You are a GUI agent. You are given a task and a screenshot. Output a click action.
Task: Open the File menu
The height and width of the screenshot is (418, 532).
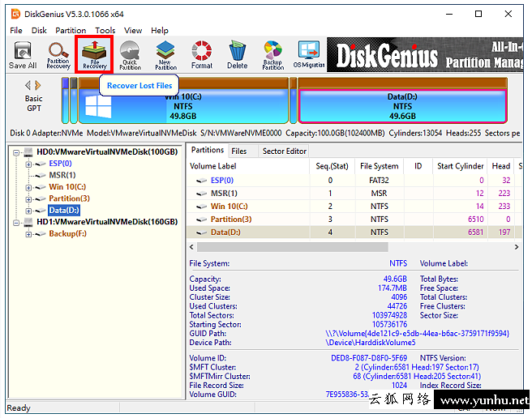[16, 31]
